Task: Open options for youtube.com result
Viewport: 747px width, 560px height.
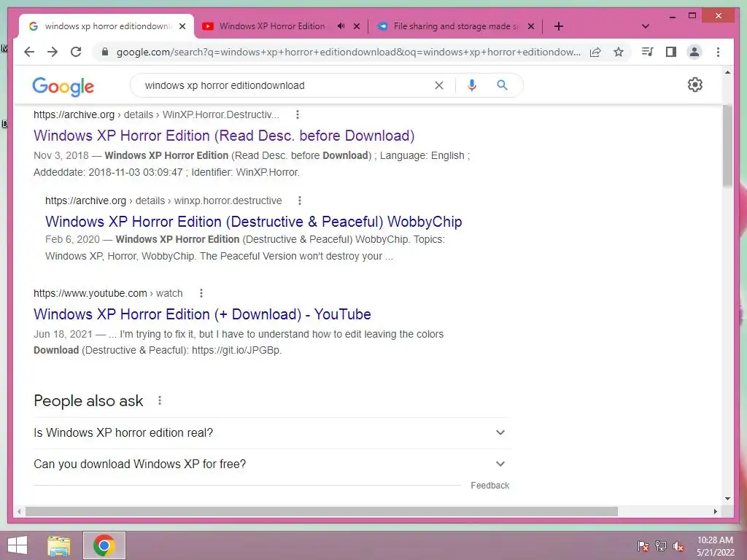Action: coord(201,293)
